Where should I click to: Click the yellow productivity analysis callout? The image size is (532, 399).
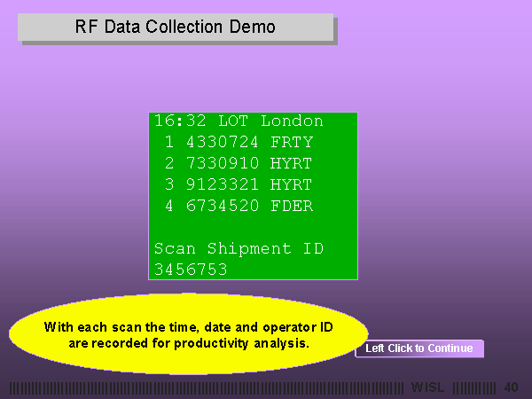[189, 334]
